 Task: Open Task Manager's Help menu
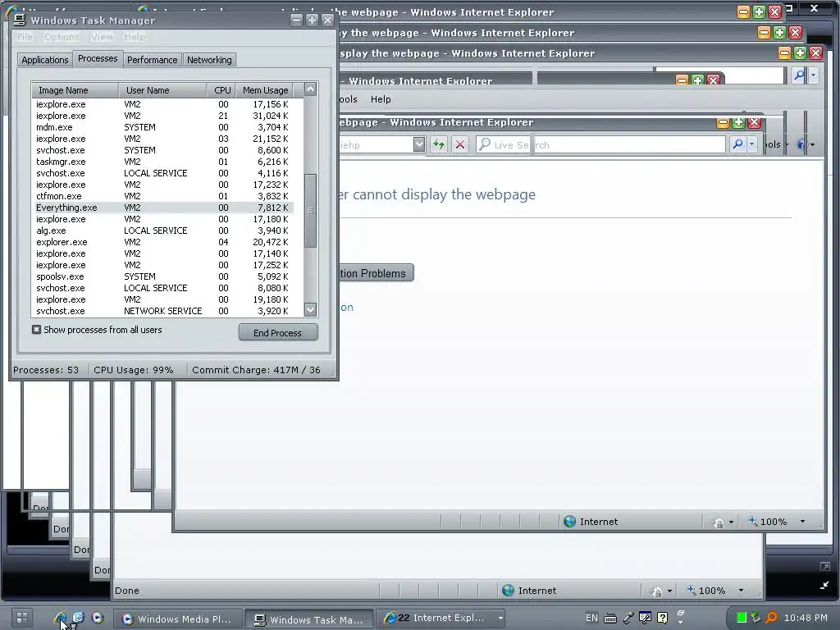tap(135, 37)
